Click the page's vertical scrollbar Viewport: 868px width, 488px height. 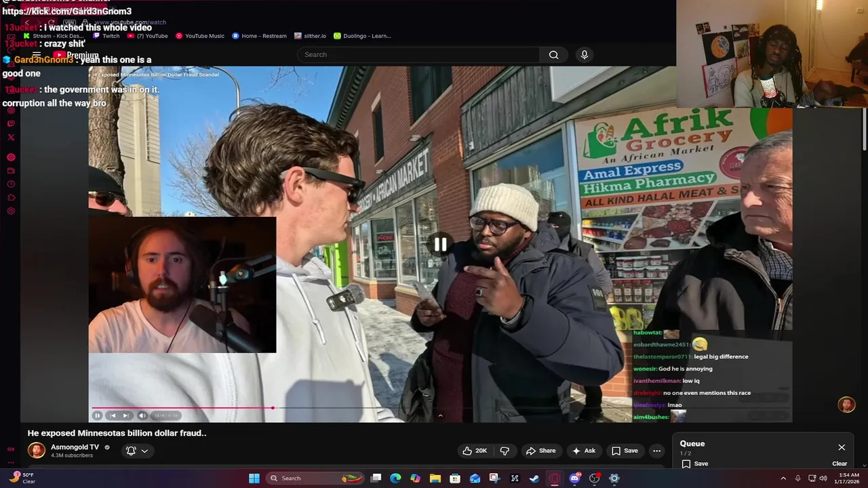[x=865, y=129]
